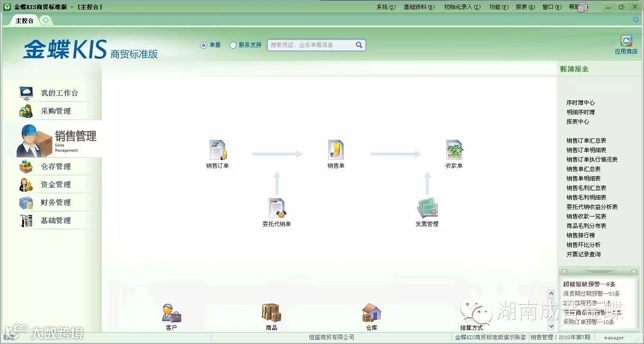The height and width of the screenshot is (344, 644).
Task: Open the 窗口(W) menu
Action: pos(552,7)
